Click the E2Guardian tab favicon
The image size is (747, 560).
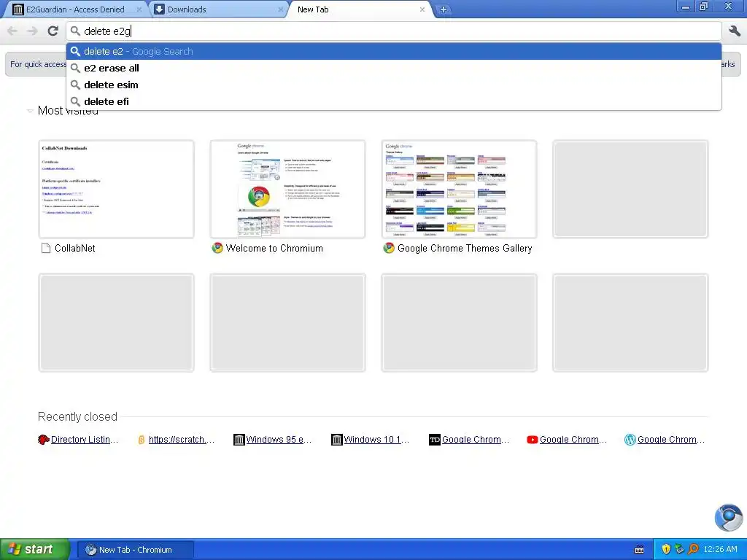18,9
